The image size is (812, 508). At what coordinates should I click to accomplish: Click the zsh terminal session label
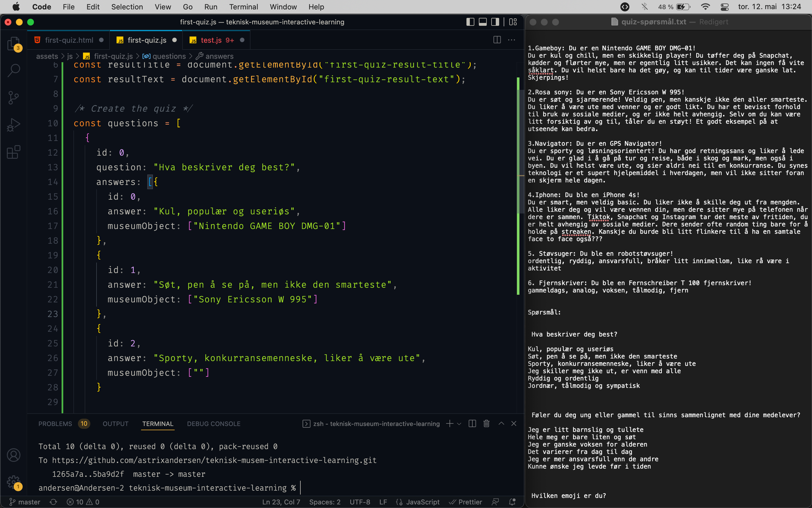371,424
